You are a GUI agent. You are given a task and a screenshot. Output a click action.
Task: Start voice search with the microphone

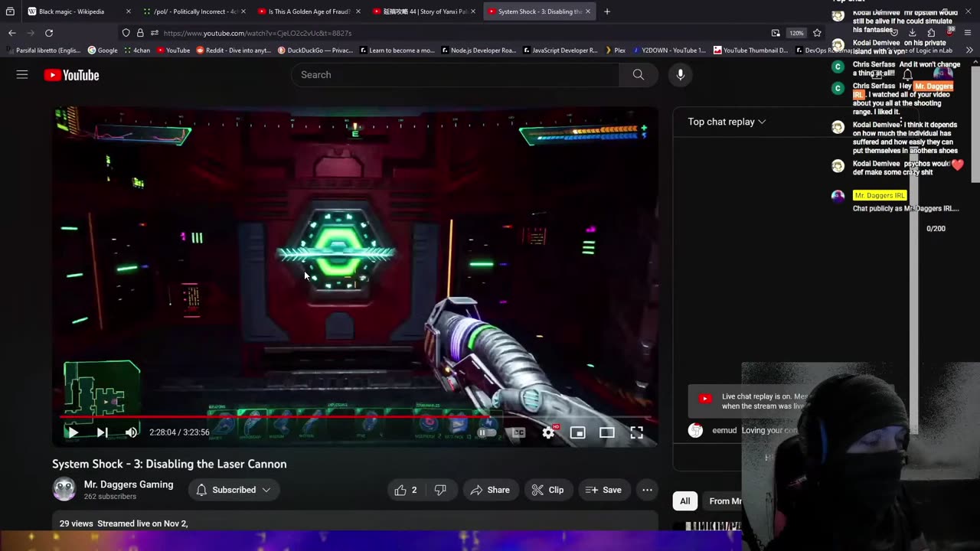680,74
